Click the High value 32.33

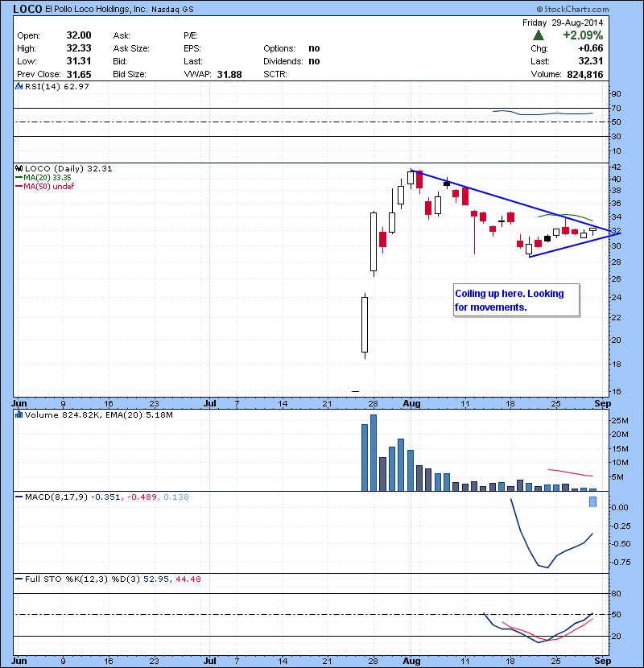[79, 48]
